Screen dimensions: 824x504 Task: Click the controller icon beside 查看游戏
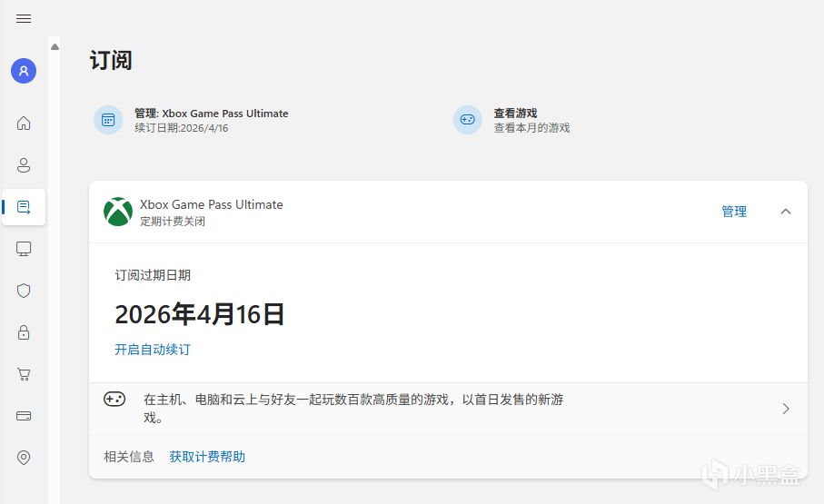tap(468, 120)
